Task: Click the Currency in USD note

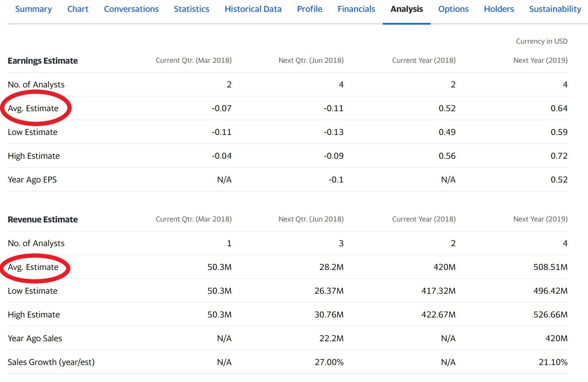Action: [x=541, y=41]
